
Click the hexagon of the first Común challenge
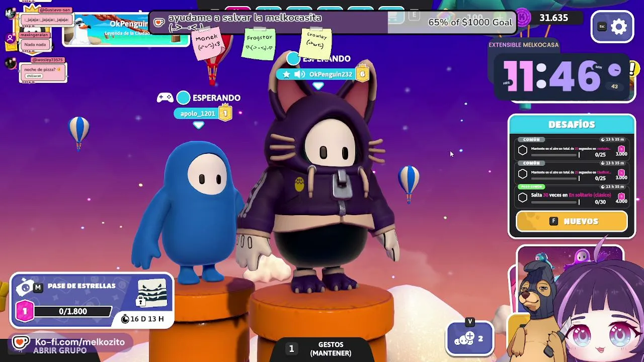(523, 150)
